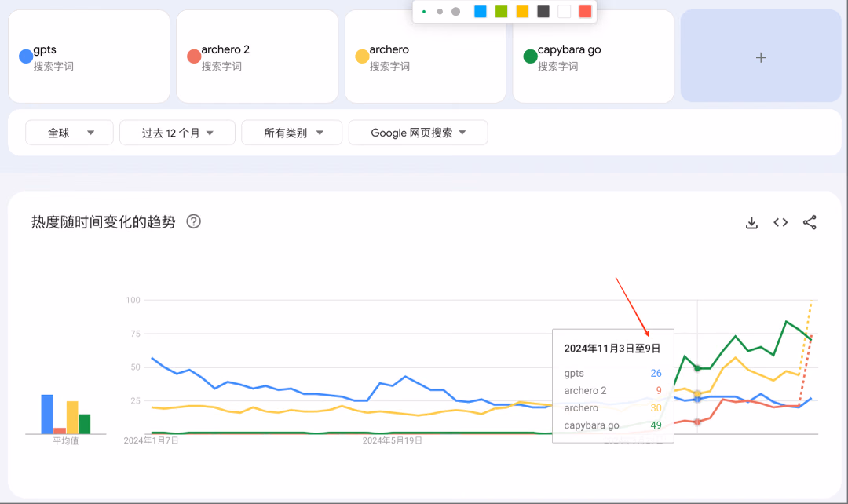
Task: Click the tooltip date 2024年11月3日至9日
Action: point(612,349)
